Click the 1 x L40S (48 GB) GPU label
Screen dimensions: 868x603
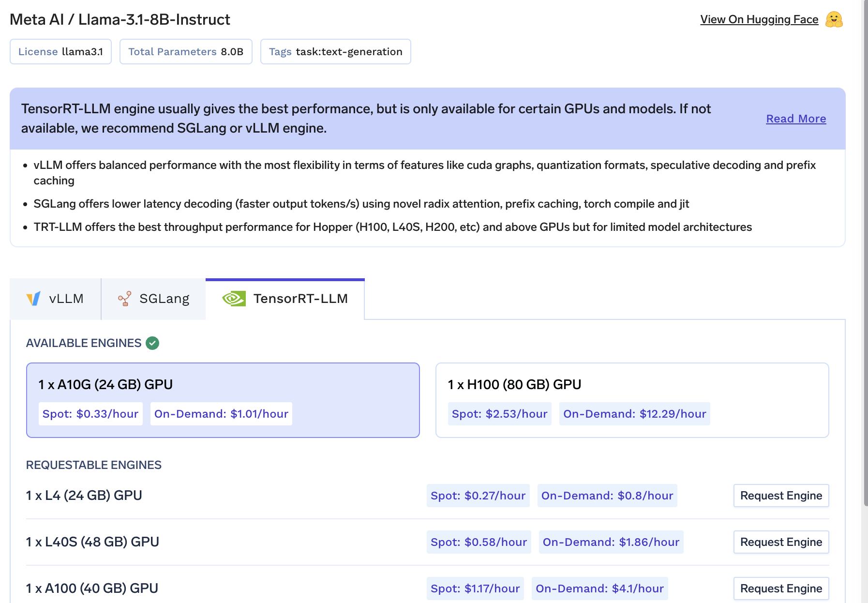pos(92,542)
